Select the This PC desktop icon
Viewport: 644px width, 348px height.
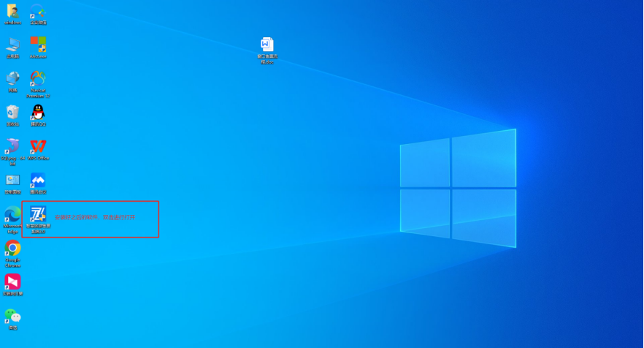(x=12, y=45)
